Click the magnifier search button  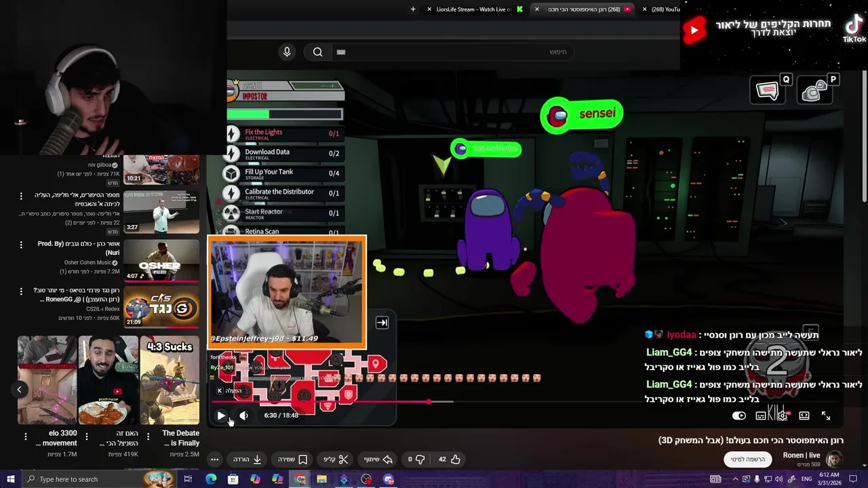coord(317,52)
